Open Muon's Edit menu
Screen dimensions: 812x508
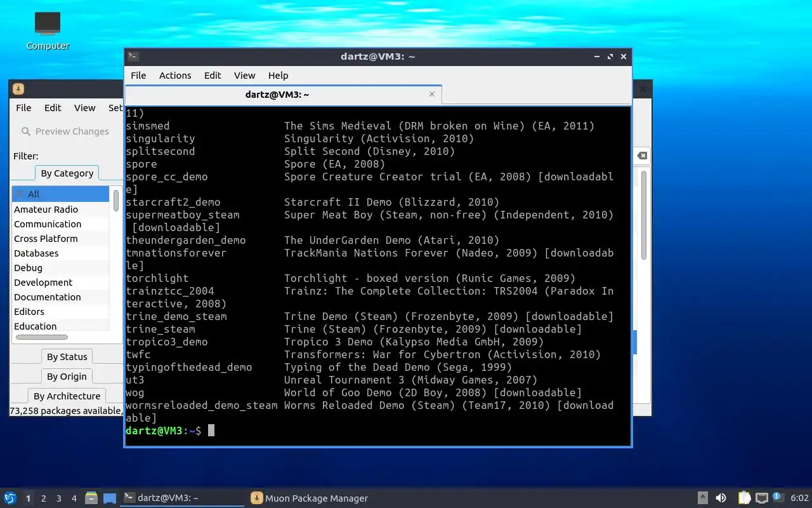pyautogui.click(x=53, y=107)
